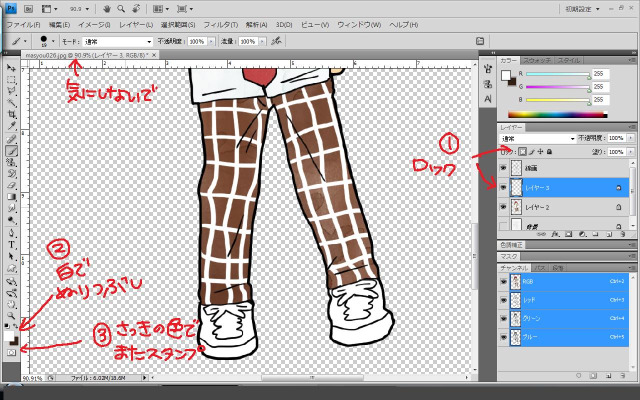
Task: Select the Brush tool in the toolbox
Action: [11, 150]
